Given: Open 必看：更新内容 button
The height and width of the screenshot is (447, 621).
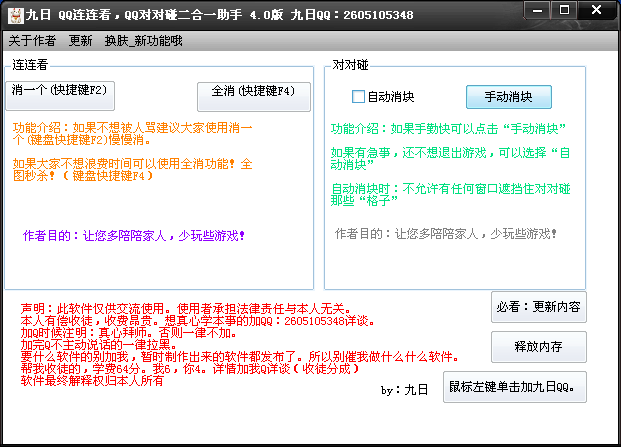Looking at the screenshot, I should coord(539,307).
